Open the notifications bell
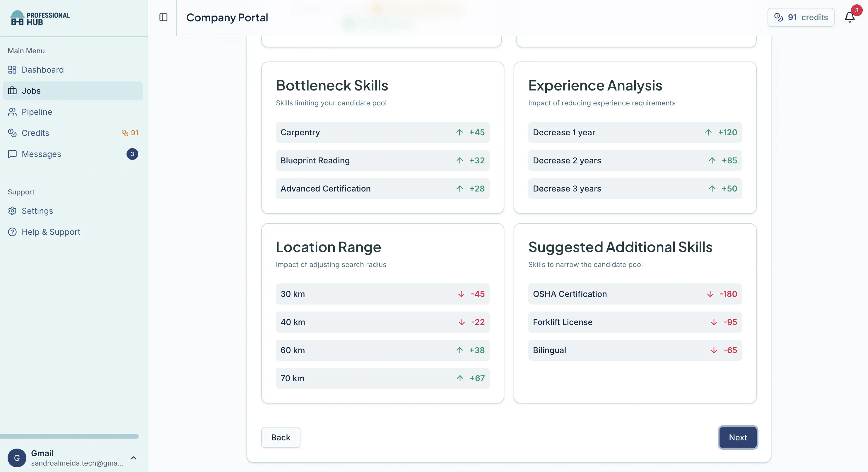868x472 pixels. (x=850, y=18)
